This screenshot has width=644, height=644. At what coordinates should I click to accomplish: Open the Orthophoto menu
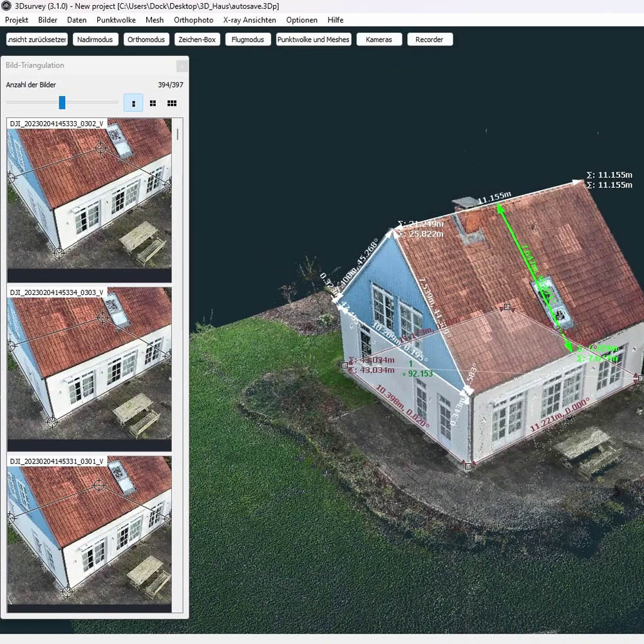pyautogui.click(x=193, y=20)
